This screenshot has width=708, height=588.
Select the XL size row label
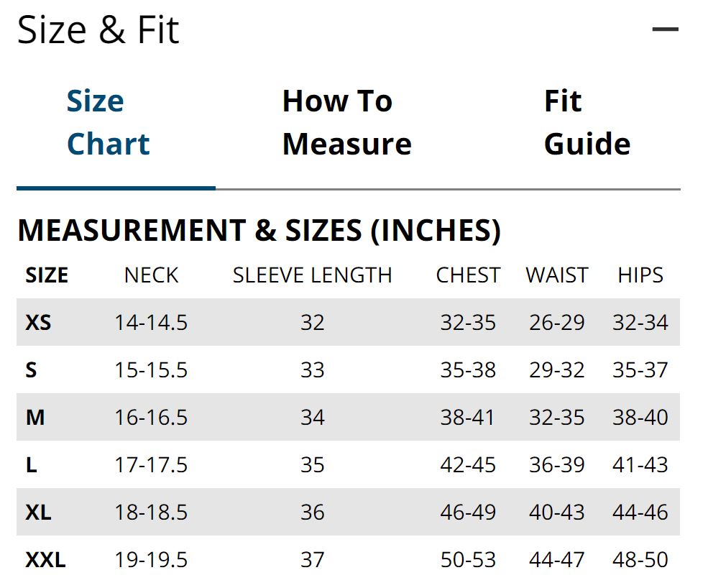pos(38,512)
